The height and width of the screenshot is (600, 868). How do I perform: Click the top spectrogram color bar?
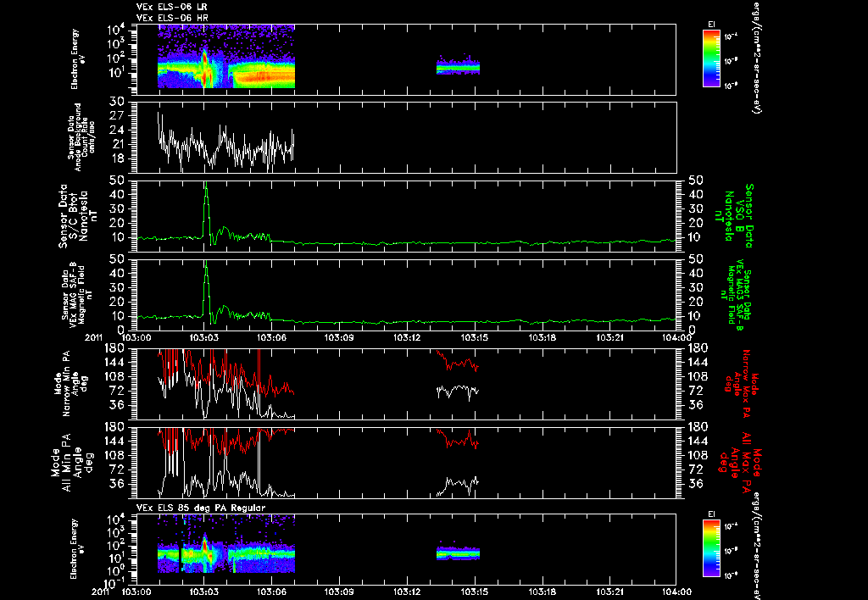[x=711, y=58]
